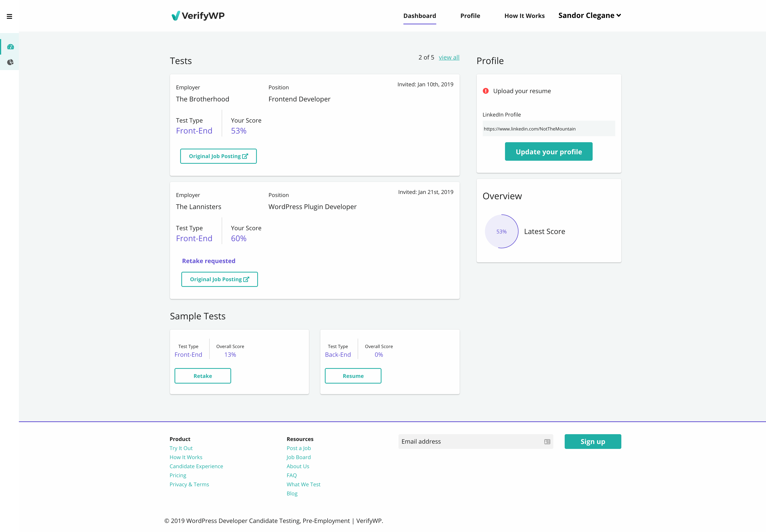This screenshot has height=532, width=766.
Task: Click Resume on Back-End sample test
Action: 353,376
